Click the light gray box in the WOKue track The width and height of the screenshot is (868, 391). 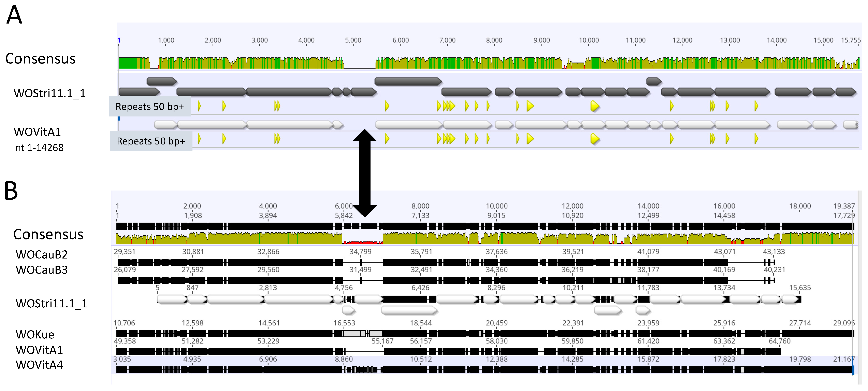click(352, 334)
